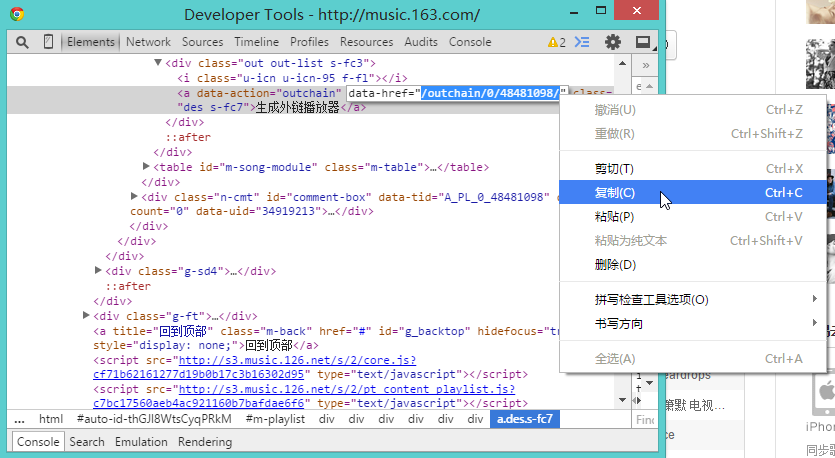Viewport: 835px width, 458px height.
Task: Click the yellow warnings count icon
Action: click(556, 42)
